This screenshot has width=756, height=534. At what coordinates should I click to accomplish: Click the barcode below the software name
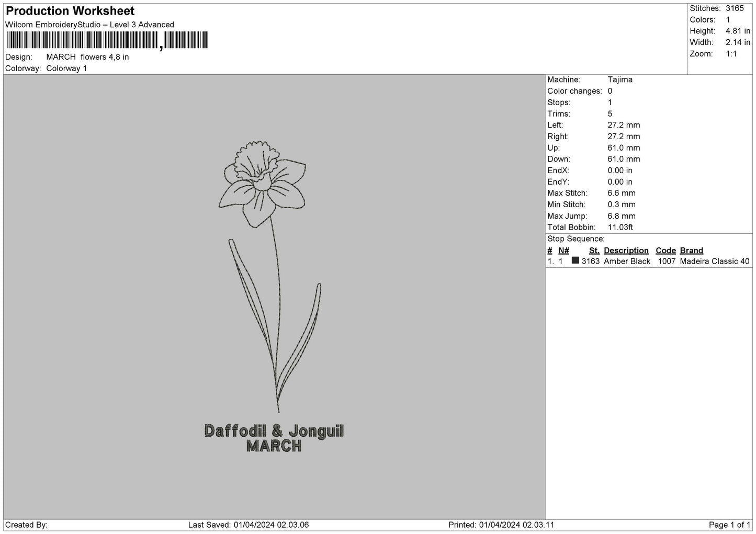coord(108,40)
